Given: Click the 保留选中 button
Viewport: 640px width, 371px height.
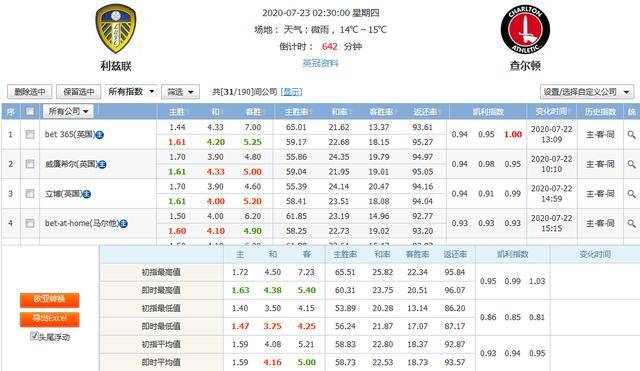Looking at the screenshot, I should 78,92.
